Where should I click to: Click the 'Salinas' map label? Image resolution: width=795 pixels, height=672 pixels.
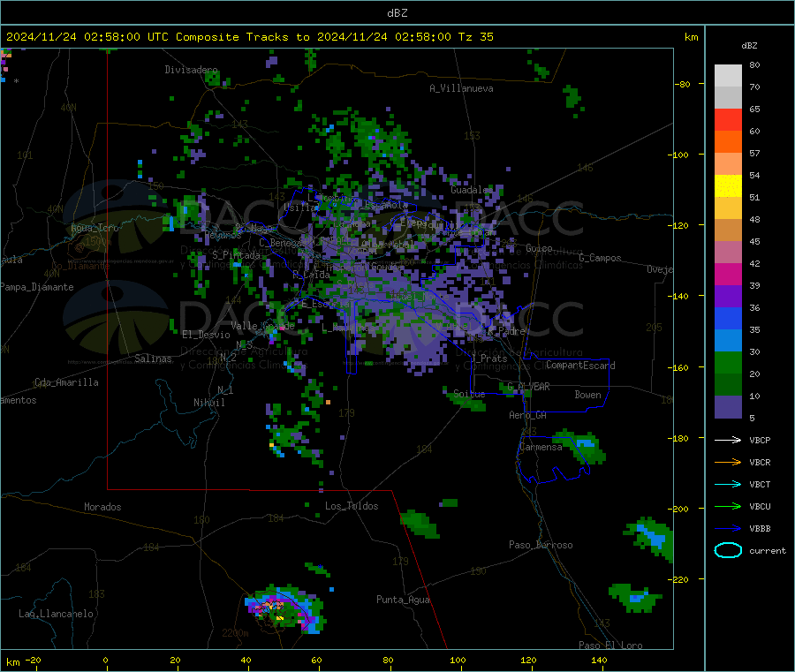153,359
